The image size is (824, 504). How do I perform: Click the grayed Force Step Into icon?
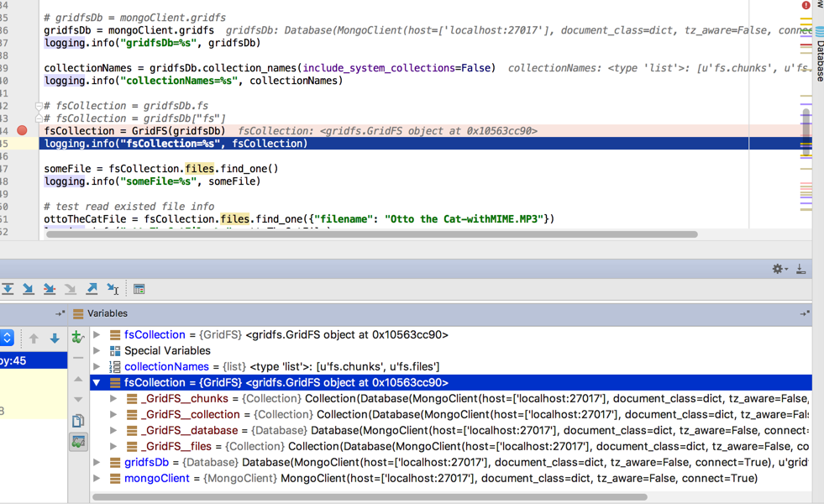pos(71,288)
